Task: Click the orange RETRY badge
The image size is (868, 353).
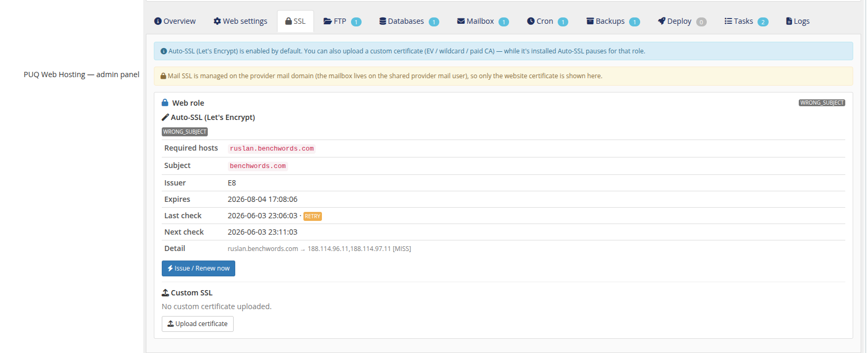Action: tap(312, 216)
